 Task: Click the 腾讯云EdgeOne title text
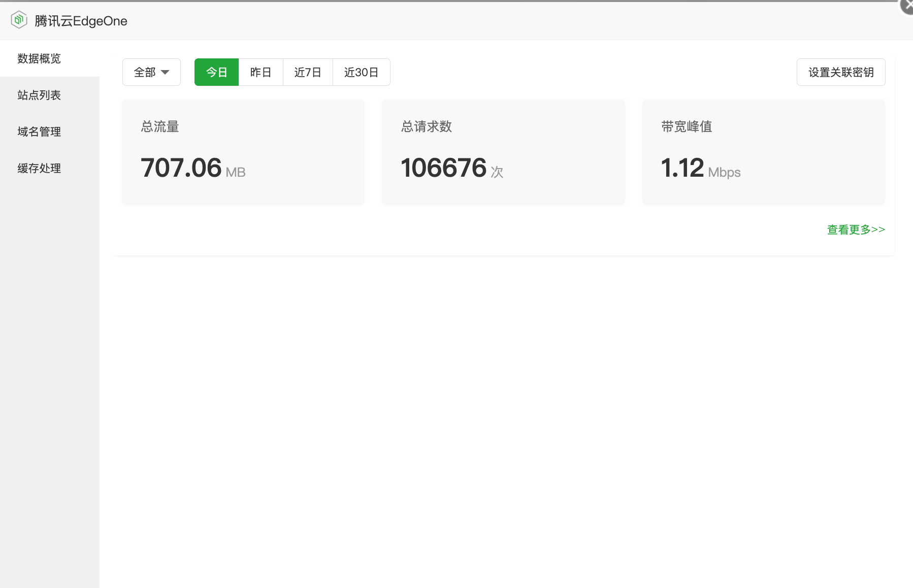tap(81, 21)
